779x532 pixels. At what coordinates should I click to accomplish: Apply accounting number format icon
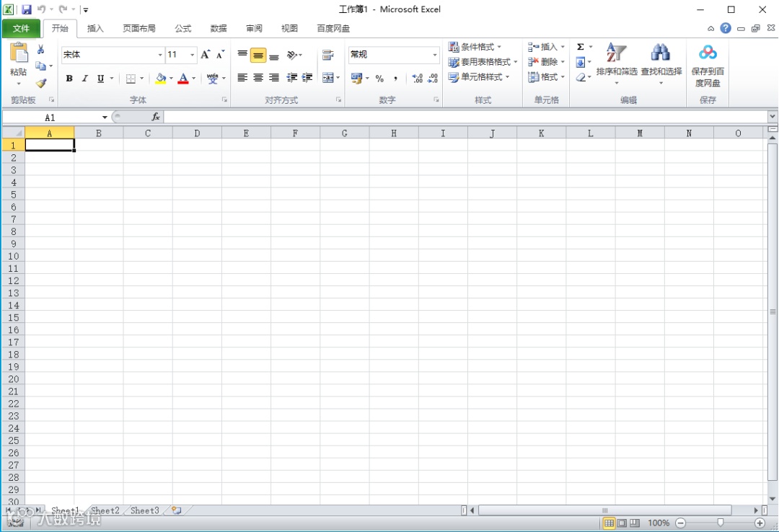357,79
